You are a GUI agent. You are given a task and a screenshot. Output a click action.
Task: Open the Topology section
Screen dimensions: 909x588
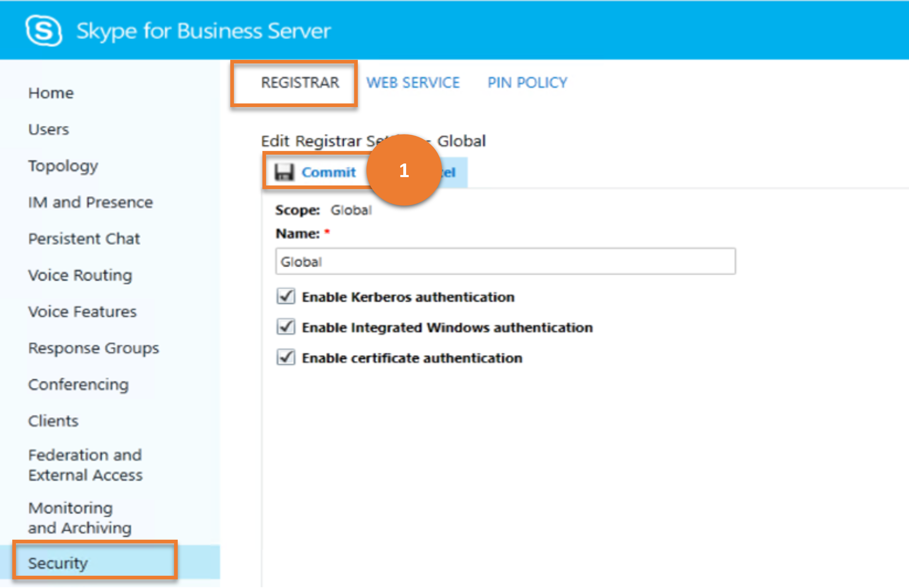pos(63,166)
